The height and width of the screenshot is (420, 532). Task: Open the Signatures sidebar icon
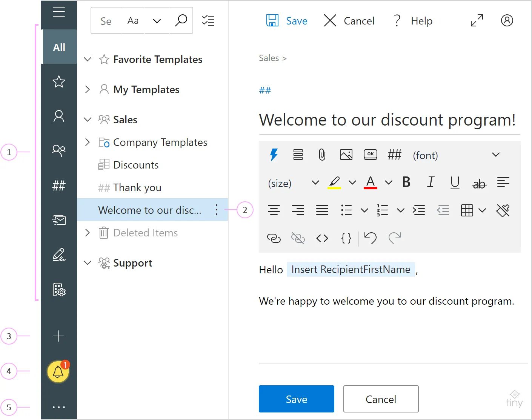click(59, 255)
